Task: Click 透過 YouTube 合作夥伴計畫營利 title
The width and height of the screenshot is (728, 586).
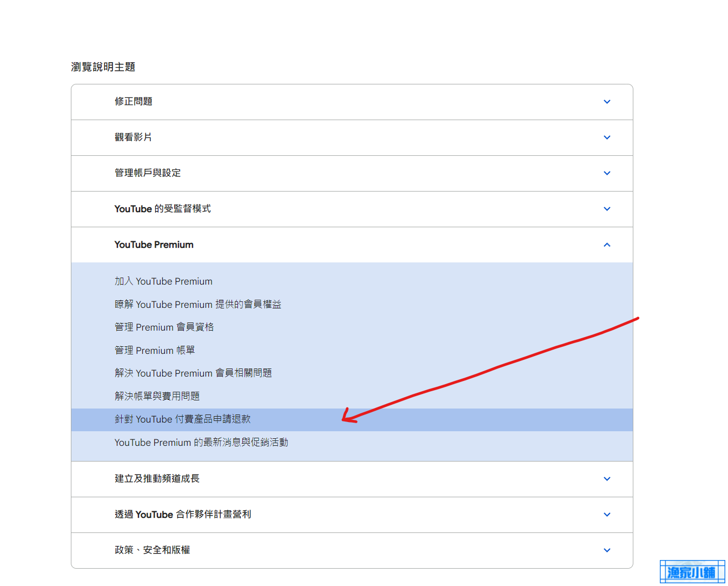Action: 183,514
